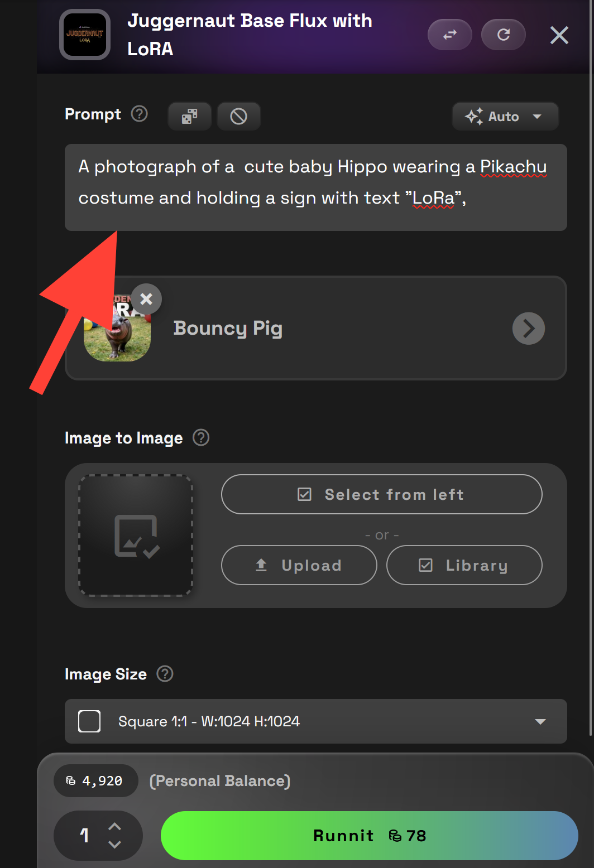The width and height of the screenshot is (594, 868).
Task: Open the Image to Image help icon
Action: [x=201, y=437]
